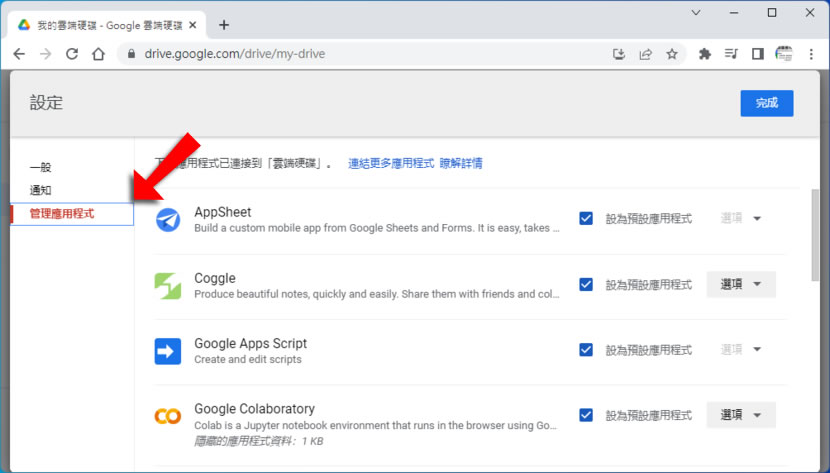Uncheck default app checkbox for Coggle

586,285
